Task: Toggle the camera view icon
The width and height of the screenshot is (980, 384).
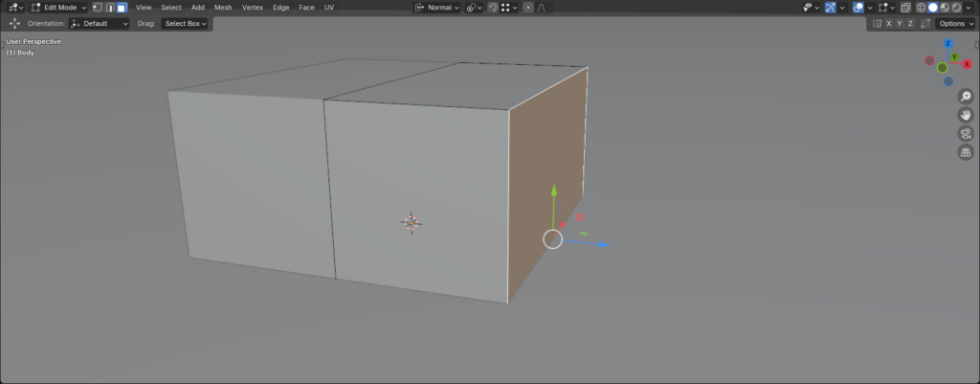Action: (966, 134)
